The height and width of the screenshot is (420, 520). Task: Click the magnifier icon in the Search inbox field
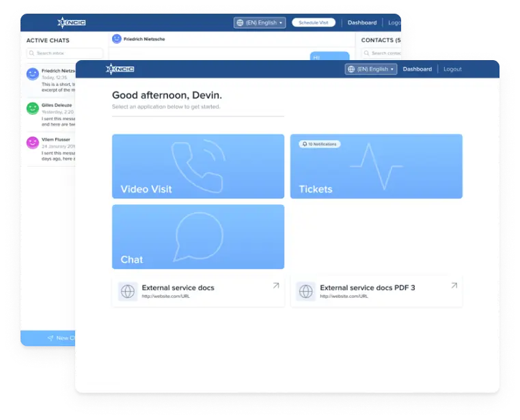pos(32,53)
